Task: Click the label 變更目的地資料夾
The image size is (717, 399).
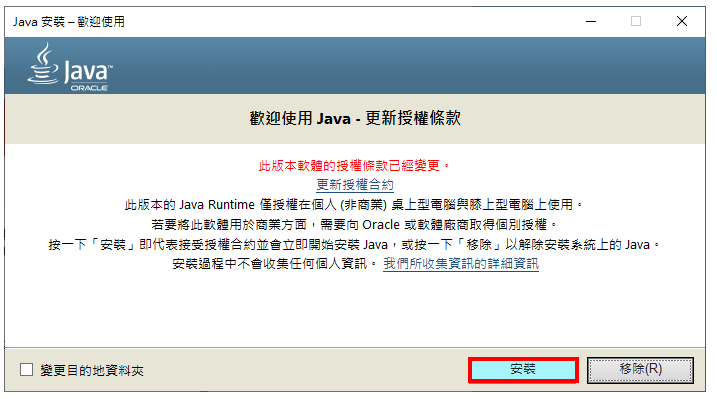Action: pos(92,370)
